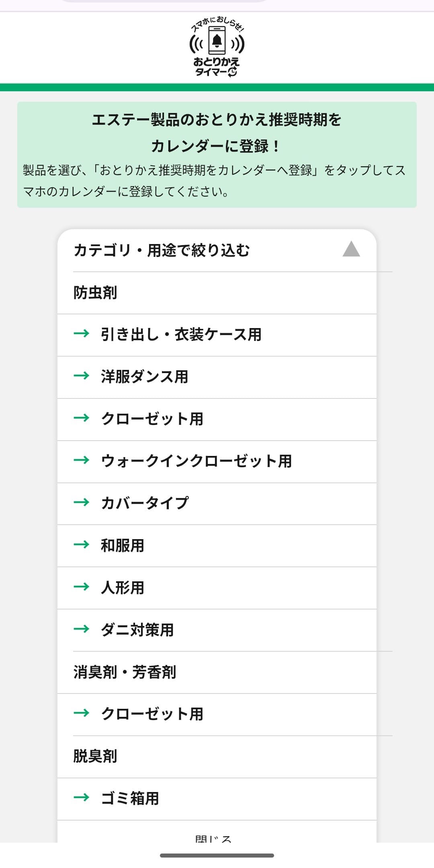Select the 和服用 filter option

pos(122,546)
